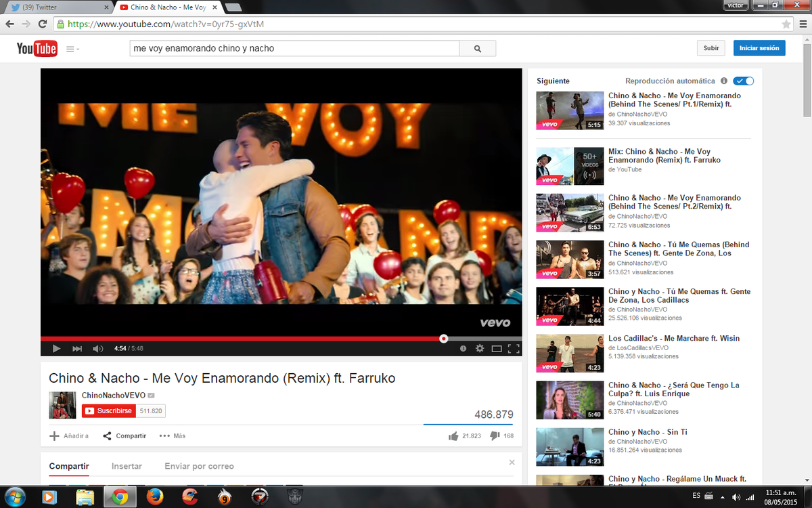Expand the Más options menu
The width and height of the screenshot is (812, 508).
point(173,436)
